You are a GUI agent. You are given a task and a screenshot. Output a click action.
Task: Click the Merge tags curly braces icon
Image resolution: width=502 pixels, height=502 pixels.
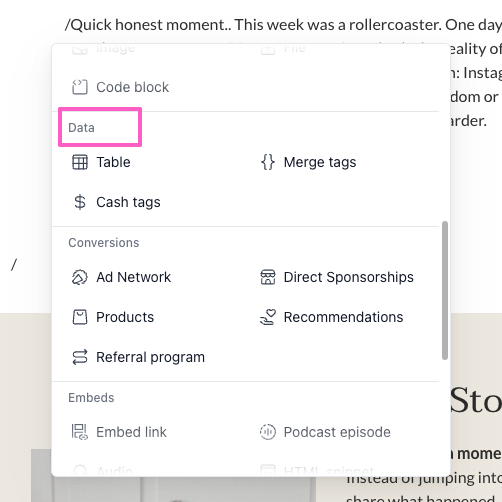pos(268,162)
